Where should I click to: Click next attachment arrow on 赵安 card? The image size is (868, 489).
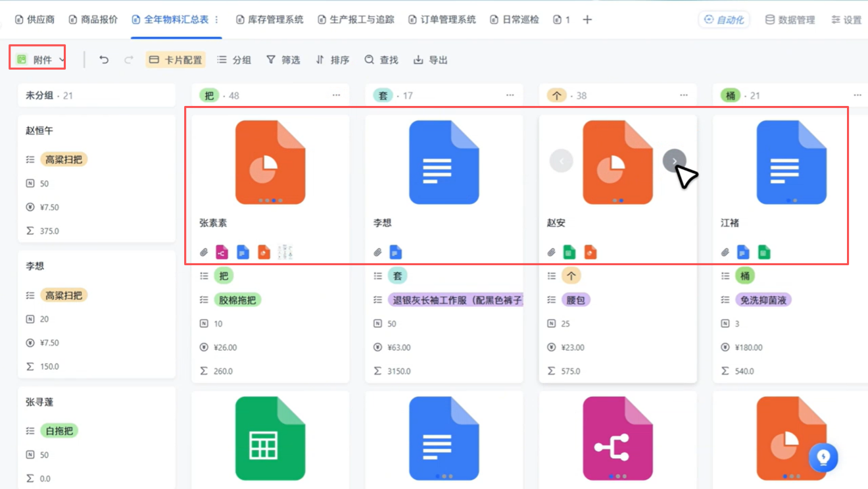click(x=674, y=161)
